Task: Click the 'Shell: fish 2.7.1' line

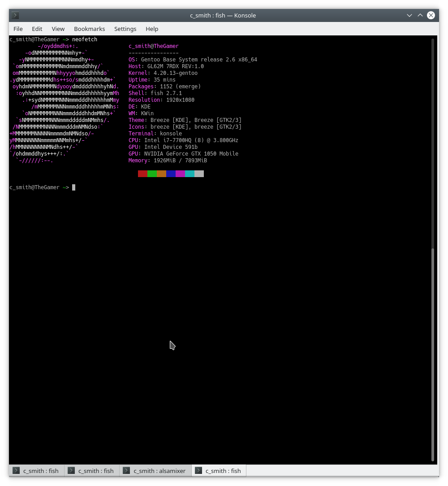Action: click(155, 93)
